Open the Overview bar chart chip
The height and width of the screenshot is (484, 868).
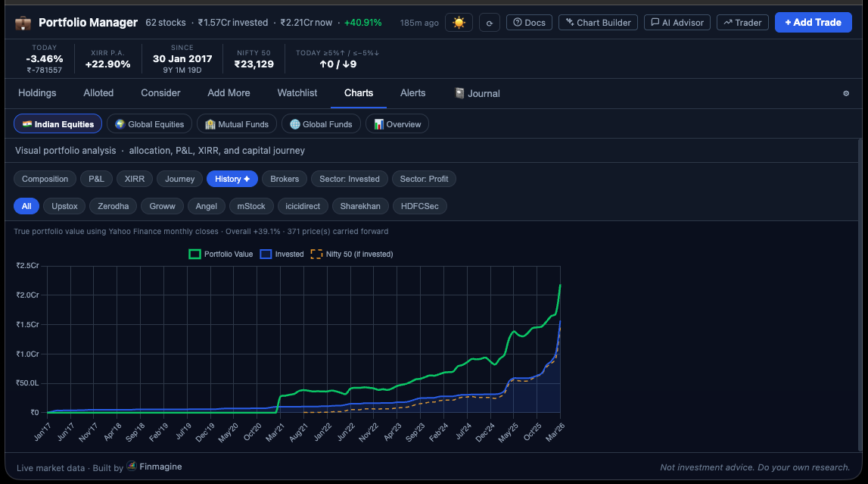397,124
